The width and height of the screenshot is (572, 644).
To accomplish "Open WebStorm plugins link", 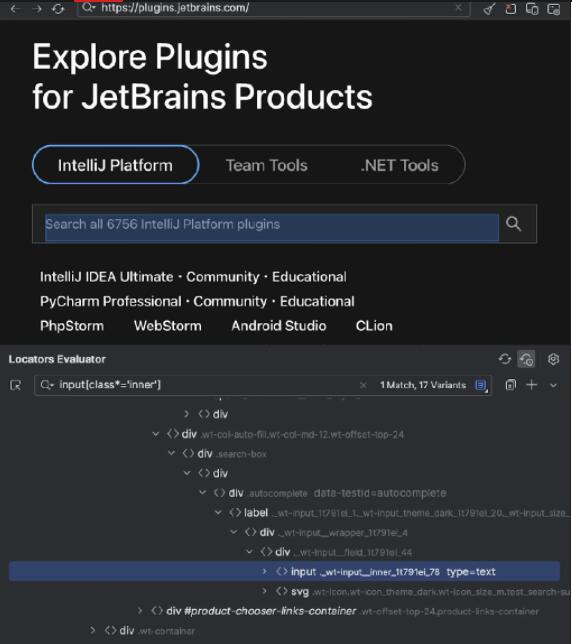I will click(168, 326).
